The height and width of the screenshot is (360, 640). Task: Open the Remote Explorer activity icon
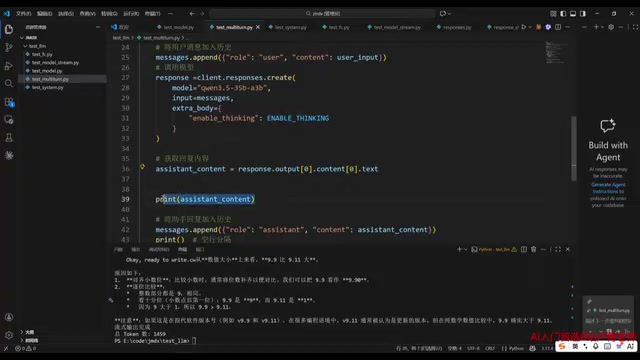click(x=9, y=120)
